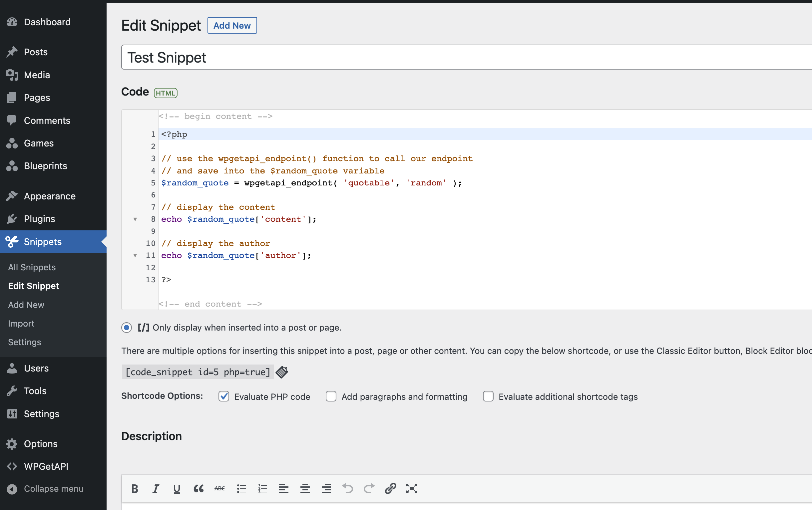Screen dimensions: 812x510
Task: Click the Shortcode Options label
Action: (x=162, y=396)
